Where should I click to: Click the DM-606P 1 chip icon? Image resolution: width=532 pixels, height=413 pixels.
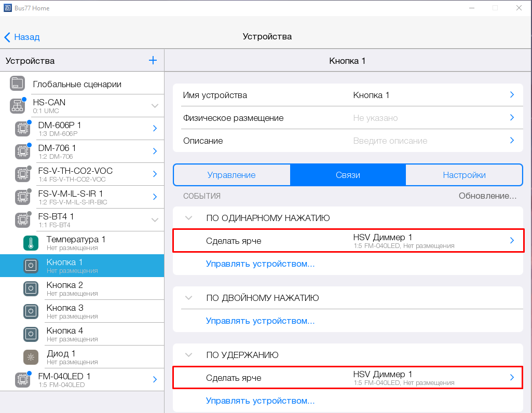22,129
